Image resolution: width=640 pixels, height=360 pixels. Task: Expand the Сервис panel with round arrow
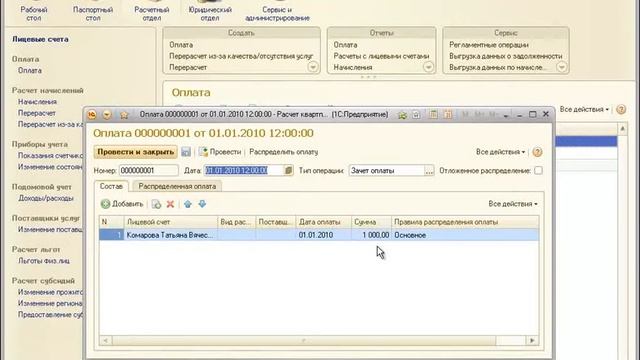[562, 67]
